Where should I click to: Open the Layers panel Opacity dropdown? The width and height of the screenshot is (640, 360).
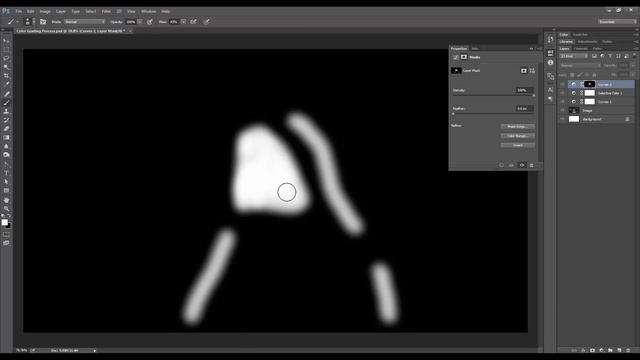tap(633, 65)
